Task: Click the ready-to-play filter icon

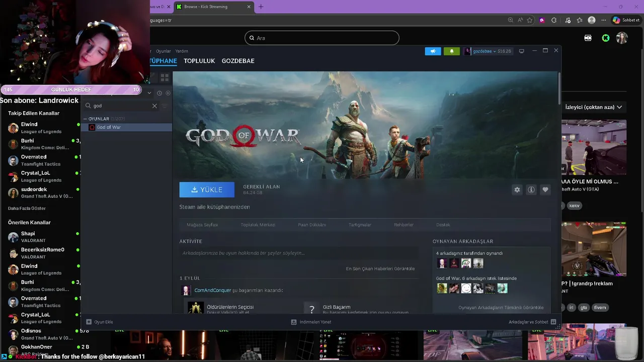Action: tap(168, 93)
